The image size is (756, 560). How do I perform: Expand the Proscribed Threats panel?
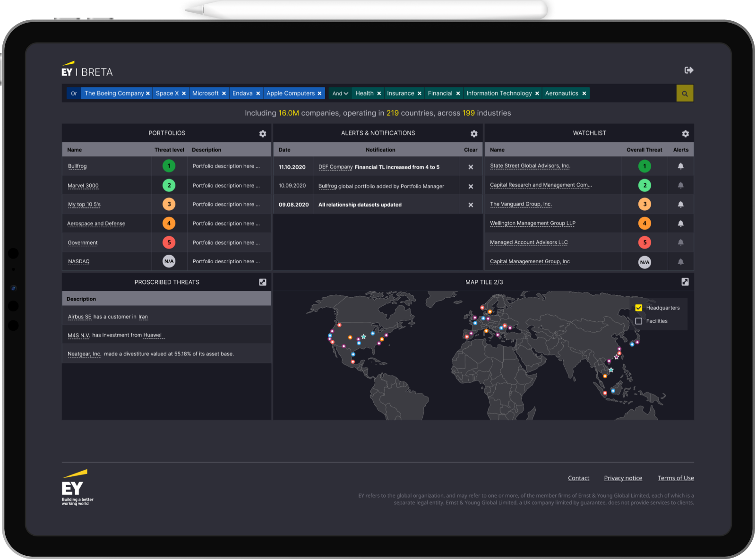click(263, 282)
